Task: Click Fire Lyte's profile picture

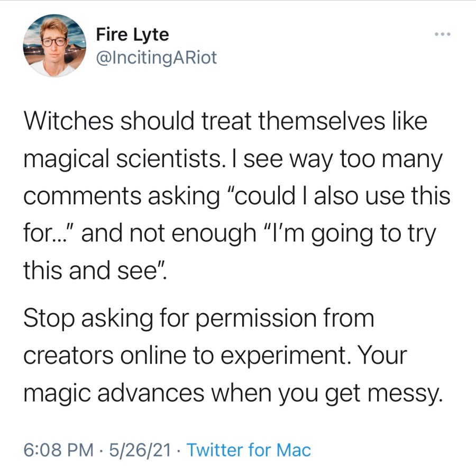Action: click(x=56, y=46)
